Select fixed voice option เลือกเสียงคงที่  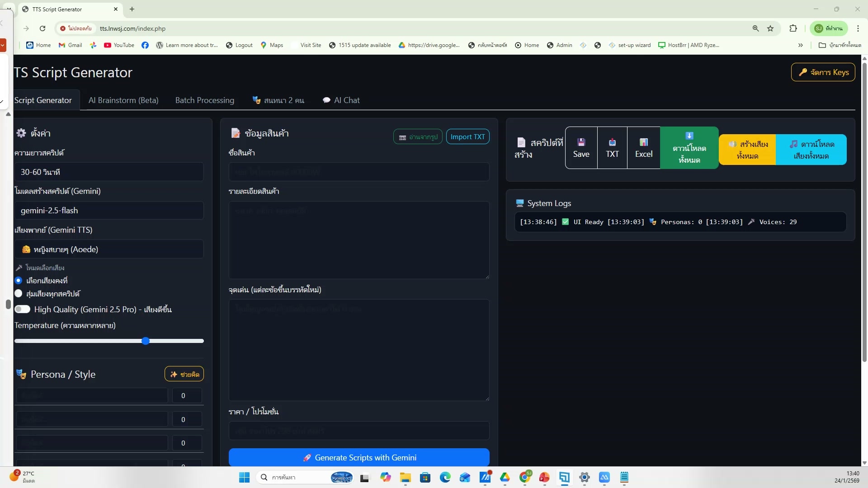(19, 281)
